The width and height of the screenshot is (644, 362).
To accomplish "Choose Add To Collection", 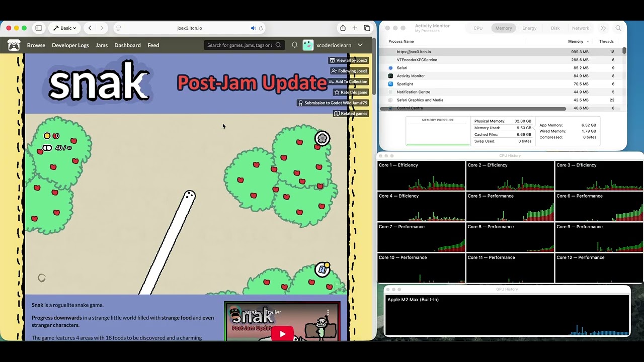I will 348,81.
